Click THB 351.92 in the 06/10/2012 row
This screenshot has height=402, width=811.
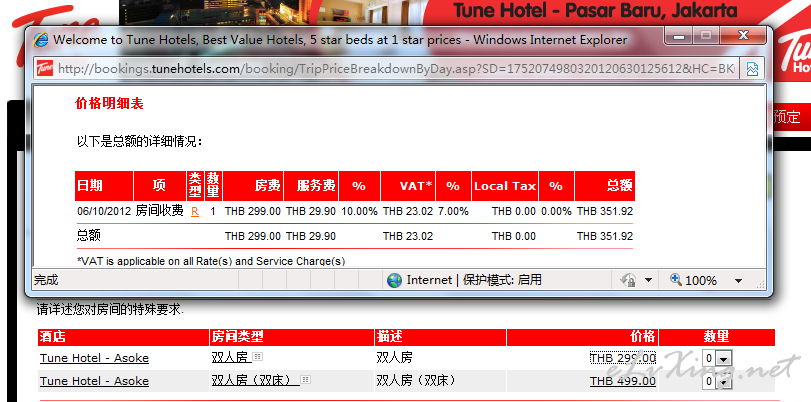click(605, 211)
